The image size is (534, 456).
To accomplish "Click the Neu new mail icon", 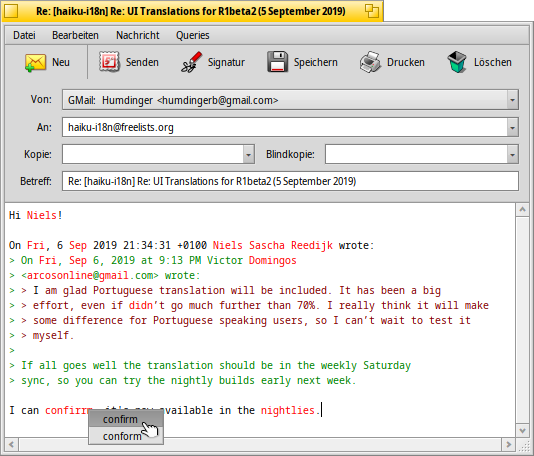I will pyautogui.click(x=35, y=62).
